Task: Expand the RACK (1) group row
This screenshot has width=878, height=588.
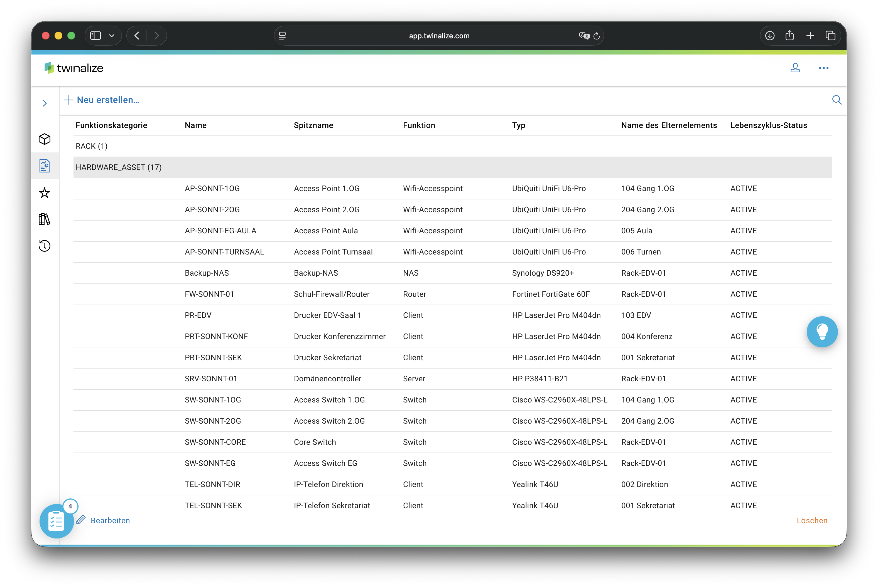Action: click(x=92, y=146)
